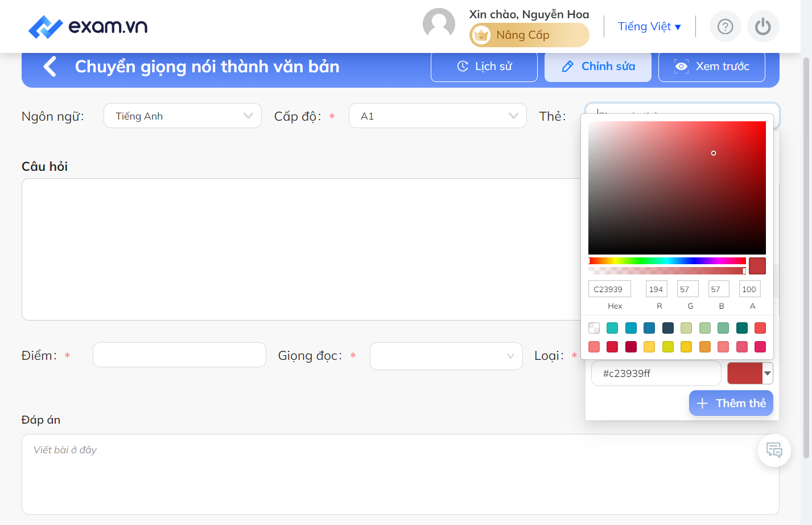Pick a shade in the saturation gradient area
The width and height of the screenshot is (812, 525).
pyautogui.click(x=677, y=187)
